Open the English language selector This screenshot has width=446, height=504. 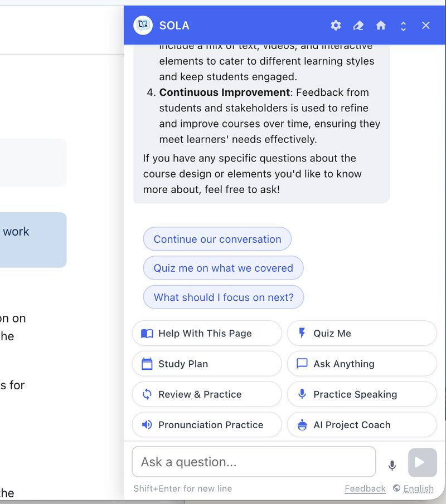click(413, 488)
